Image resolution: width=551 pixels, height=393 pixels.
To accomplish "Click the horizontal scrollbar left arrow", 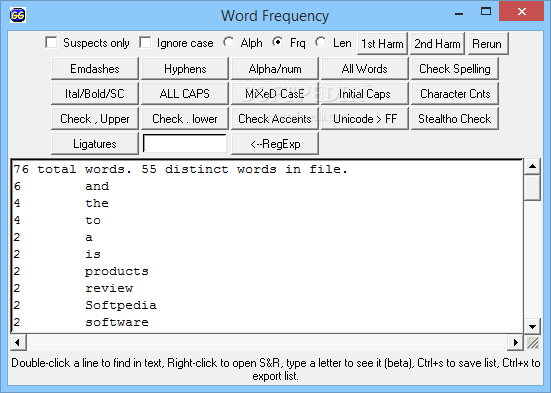I will tap(18, 342).
